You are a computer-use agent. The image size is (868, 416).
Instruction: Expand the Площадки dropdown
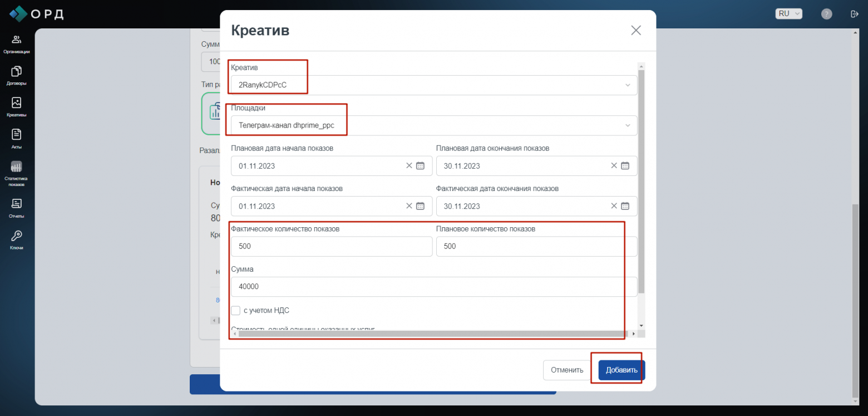point(628,125)
